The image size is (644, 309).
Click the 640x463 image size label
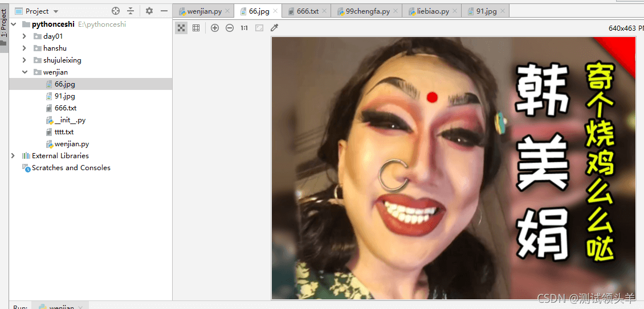[x=626, y=28]
